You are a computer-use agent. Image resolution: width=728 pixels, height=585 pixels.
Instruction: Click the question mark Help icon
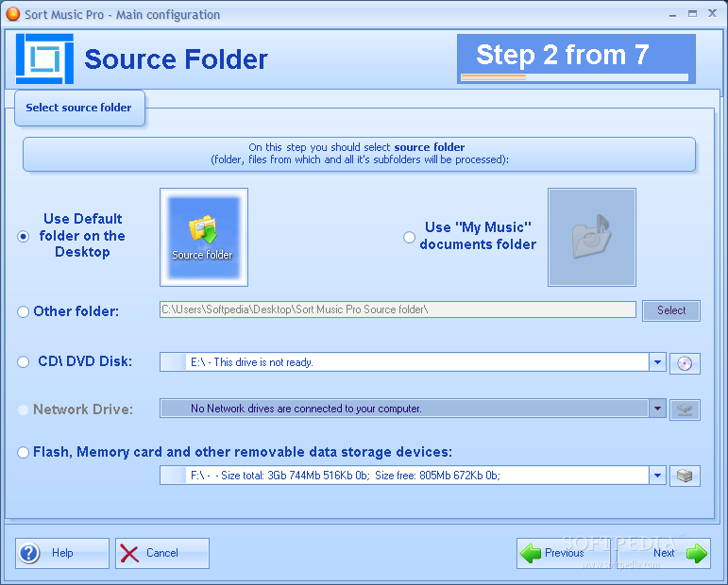[x=29, y=553]
